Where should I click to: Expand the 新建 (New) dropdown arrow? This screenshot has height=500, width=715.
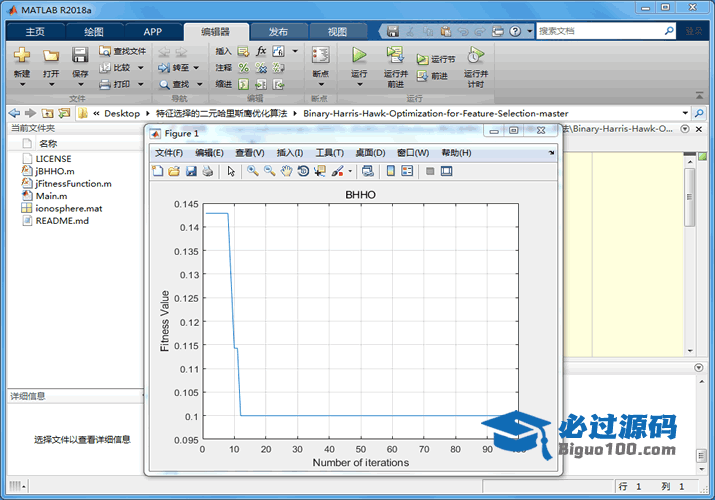(x=21, y=84)
